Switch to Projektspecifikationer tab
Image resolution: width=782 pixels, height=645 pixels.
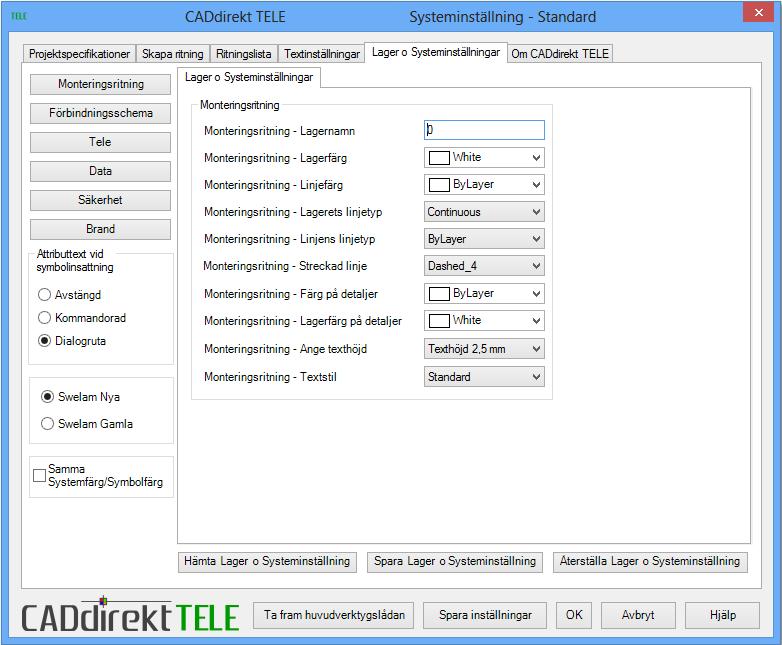(x=79, y=54)
